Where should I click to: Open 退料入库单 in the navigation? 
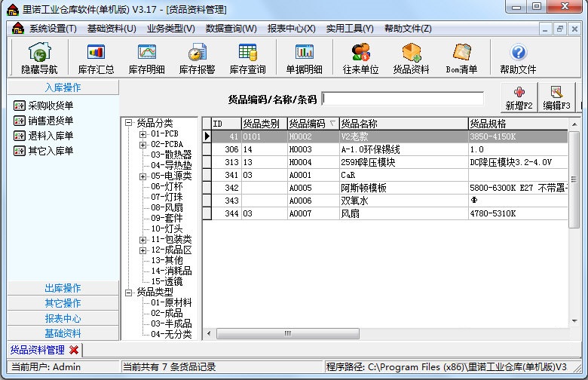pyautogui.click(x=44, y=136)
